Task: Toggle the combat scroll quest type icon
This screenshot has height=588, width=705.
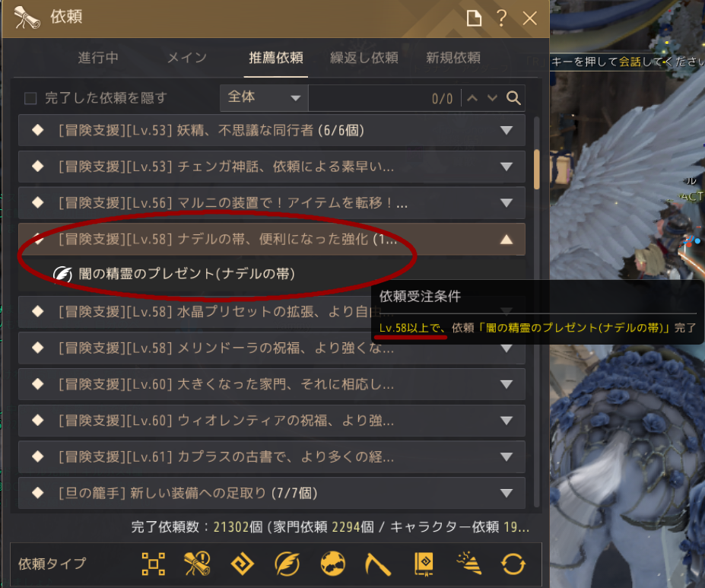Action: [197, 564]
